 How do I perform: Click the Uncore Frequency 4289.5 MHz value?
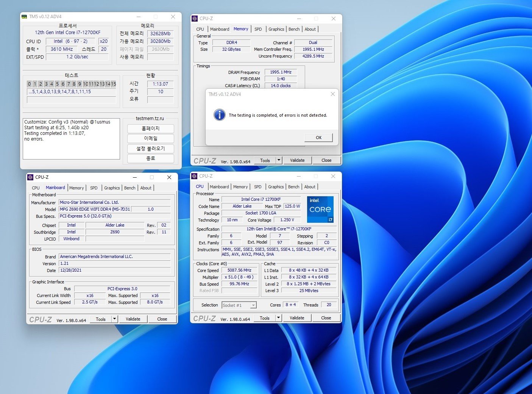click(x=313, y=56)
